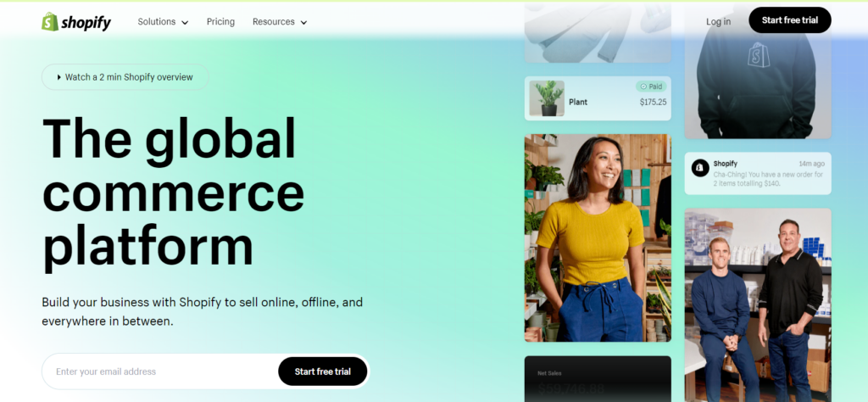Click the checkmark icon in Paid badge
This screenshot has height=402, width=868.
[643, 87]
